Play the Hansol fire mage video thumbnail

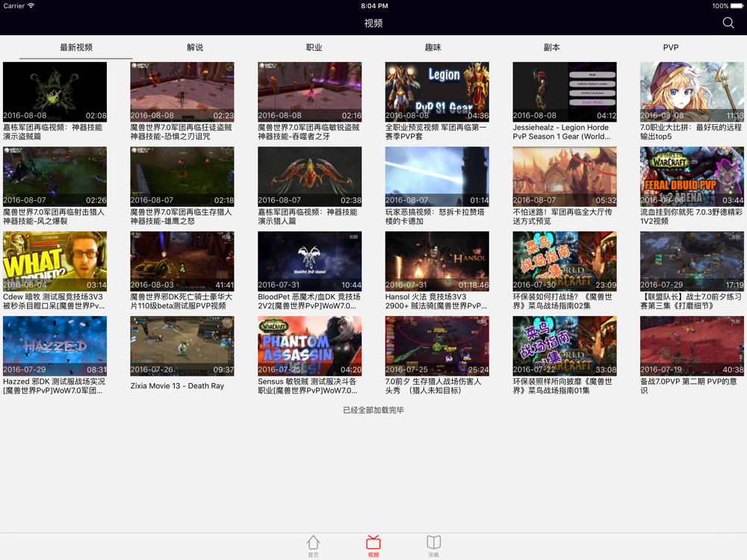click(x=437, y=261)
